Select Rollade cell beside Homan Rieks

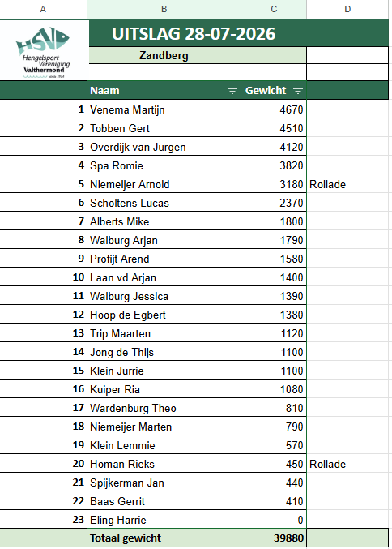coord(347,464)
